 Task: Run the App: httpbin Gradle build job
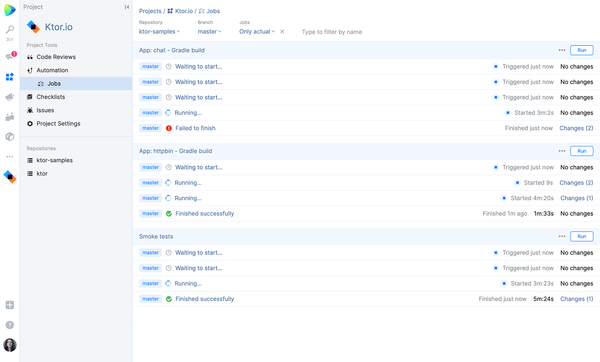pos(582,151)
